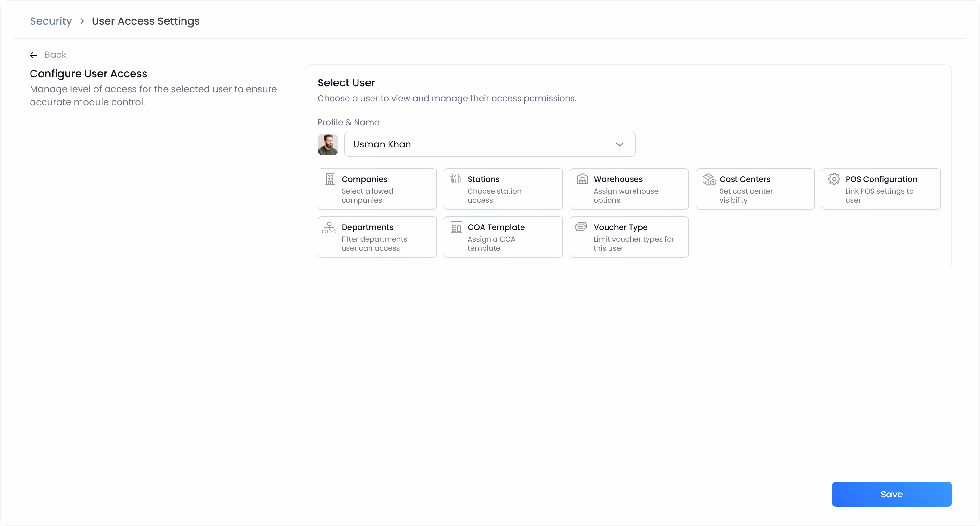Go to Security in the breadcrumb
This screenshot has width=980, height=526.
(x=51, y=21)
